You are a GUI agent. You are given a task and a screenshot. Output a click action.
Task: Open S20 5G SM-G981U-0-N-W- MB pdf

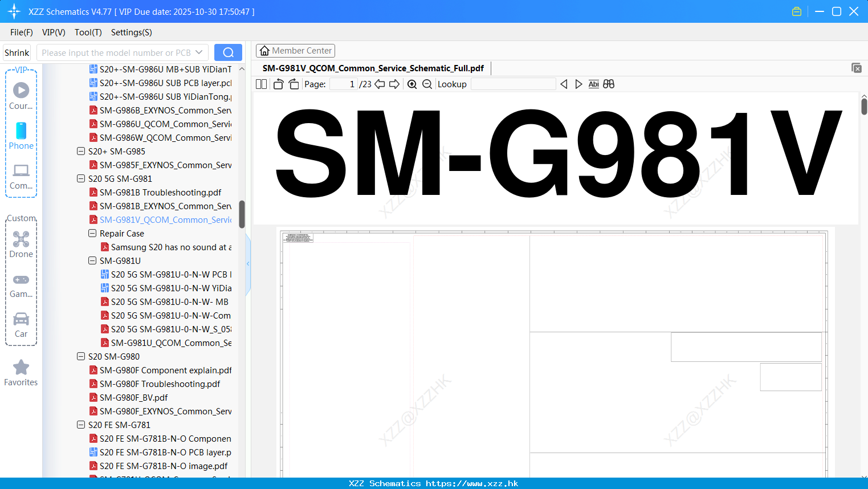coord(165,301)
